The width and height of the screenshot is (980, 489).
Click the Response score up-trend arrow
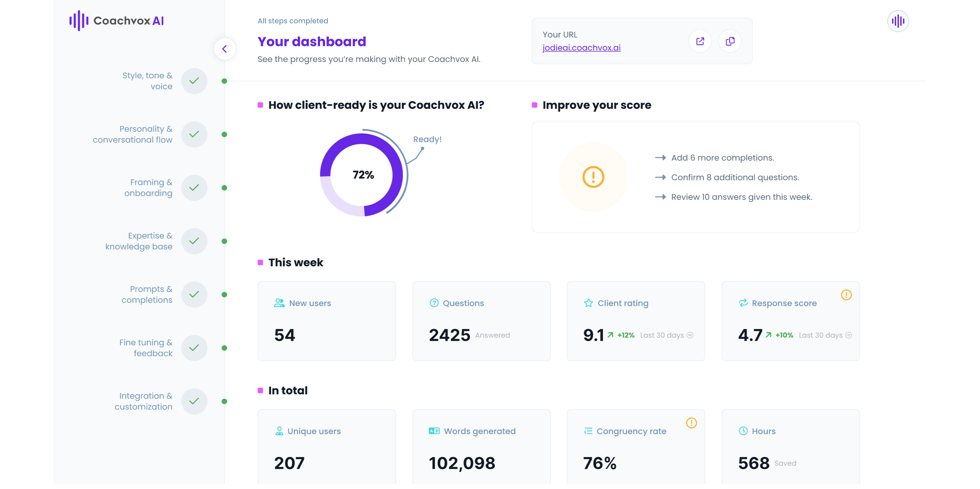(x=768, y=335)
